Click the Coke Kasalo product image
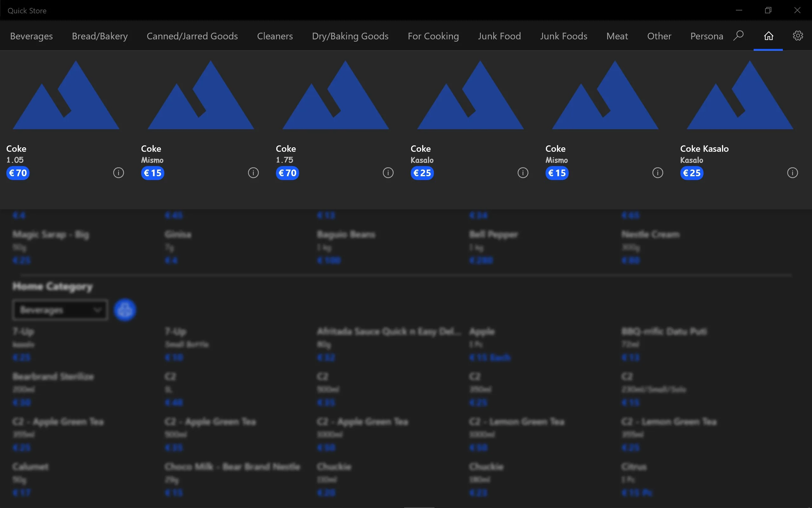The height and width of the screenshot is (508, 812). 740,95
